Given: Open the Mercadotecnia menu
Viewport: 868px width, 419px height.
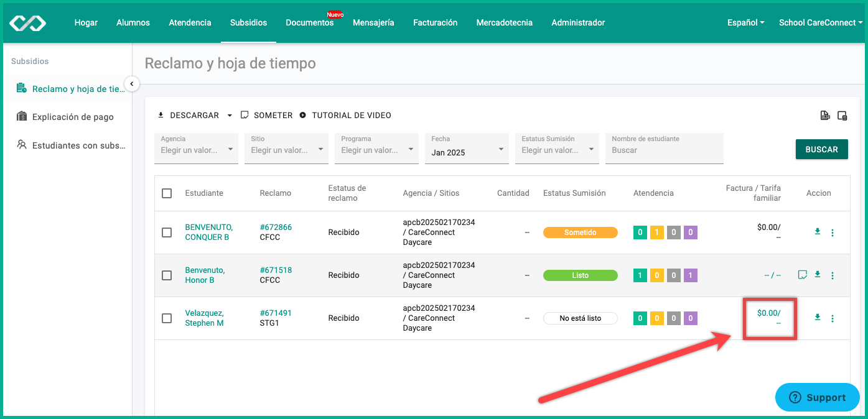Looking at the screenshot, I should click(505, 22).
